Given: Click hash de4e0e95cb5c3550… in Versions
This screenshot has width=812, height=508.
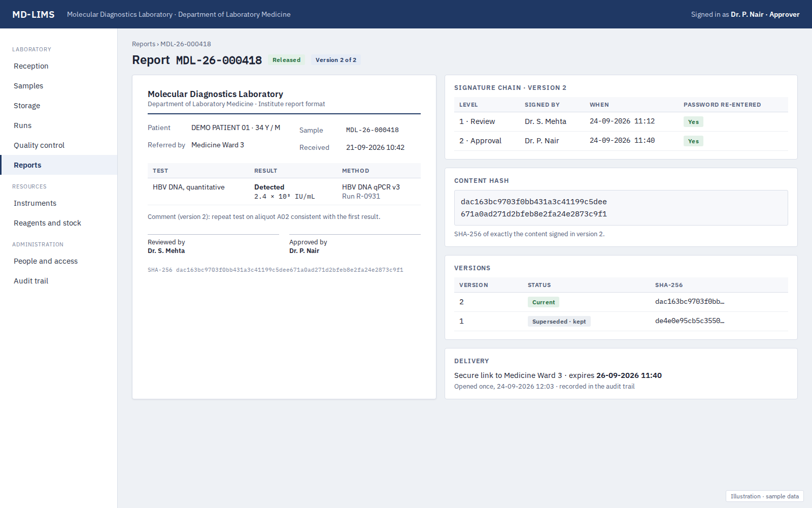Looking at the screenshot, I should (690, 321).
